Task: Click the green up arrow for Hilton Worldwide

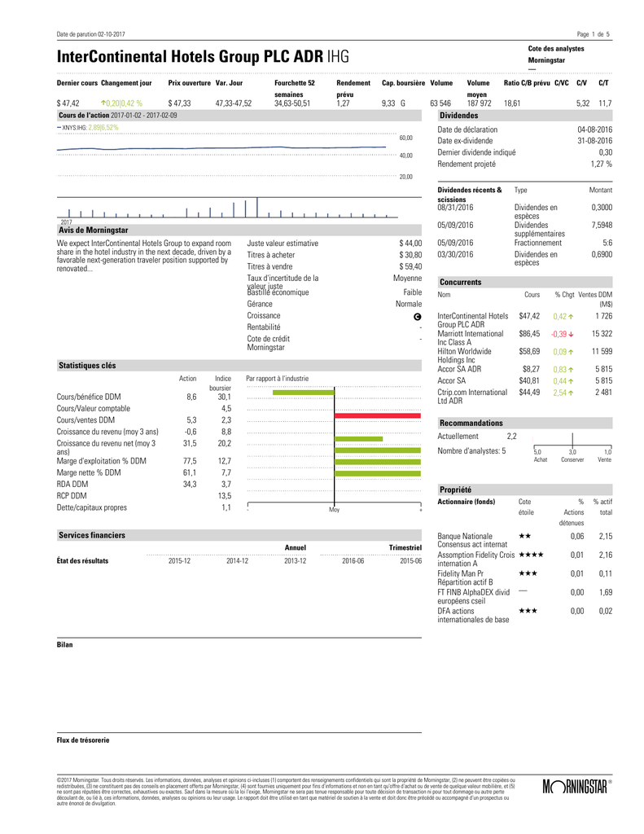Action: coord(572,352)
